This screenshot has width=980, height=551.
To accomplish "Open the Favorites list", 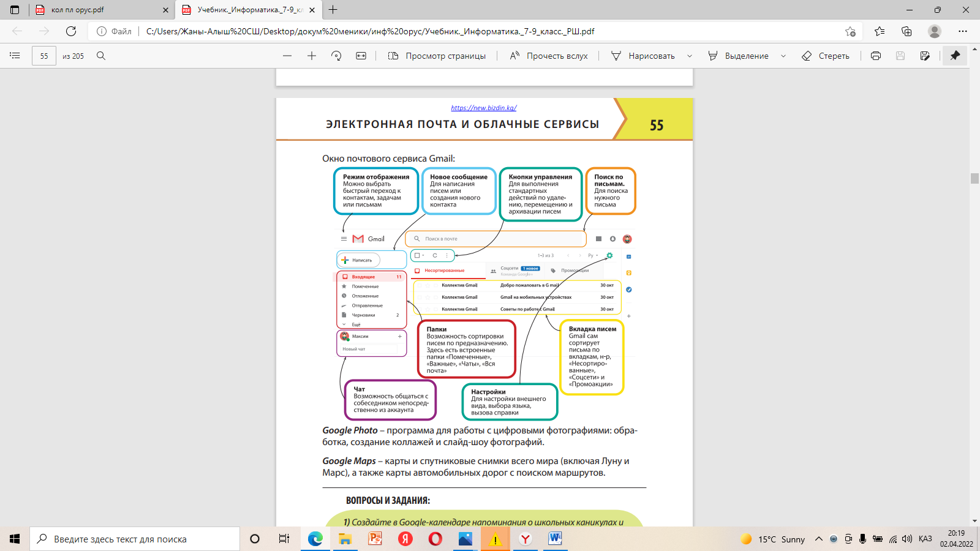I will (x=880, y=31).
